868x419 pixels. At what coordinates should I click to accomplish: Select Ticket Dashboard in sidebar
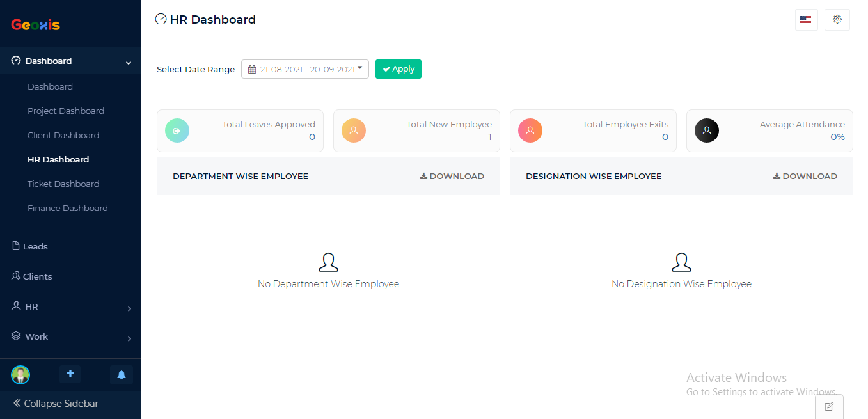point(63,184)
